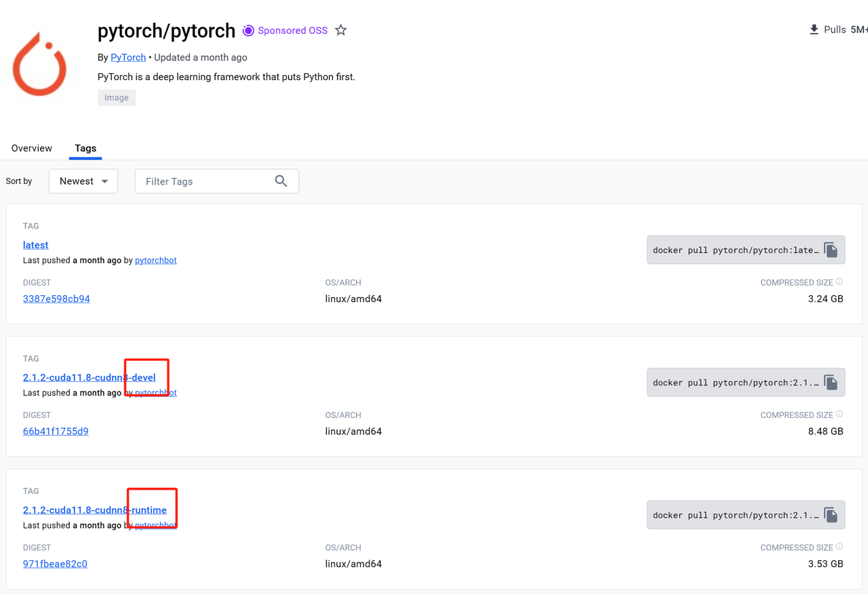Click the Pulls 5M+ counter text
The width and height of the screenshot is (868, 595).
[846, 30]
